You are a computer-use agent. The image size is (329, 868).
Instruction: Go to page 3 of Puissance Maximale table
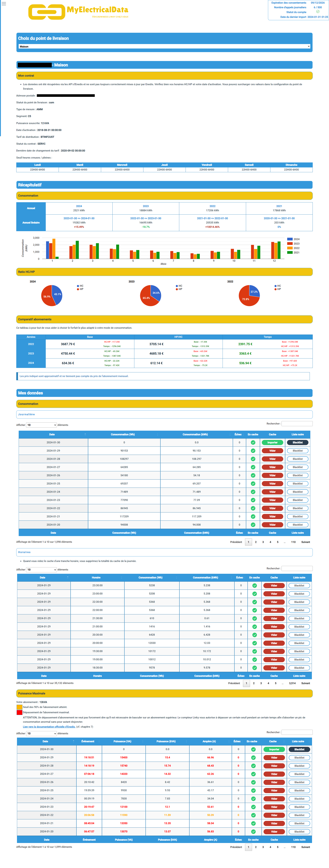coord(263,847)
